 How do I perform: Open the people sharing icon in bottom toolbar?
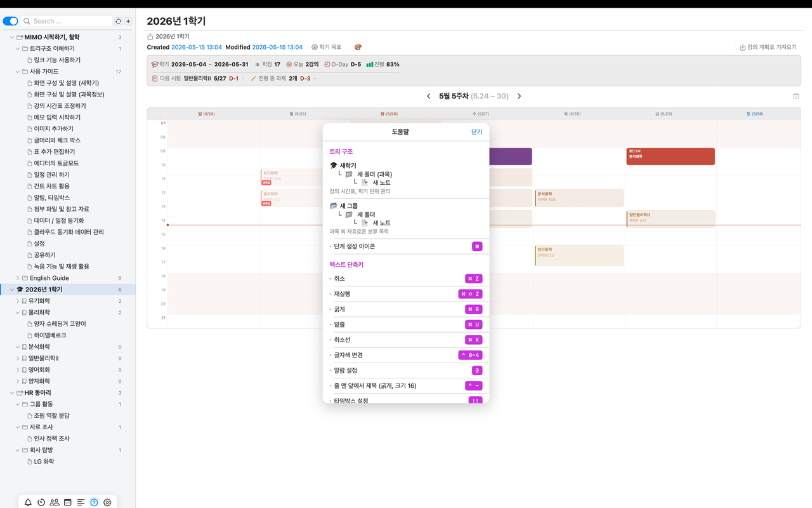(x=55, y=502)
